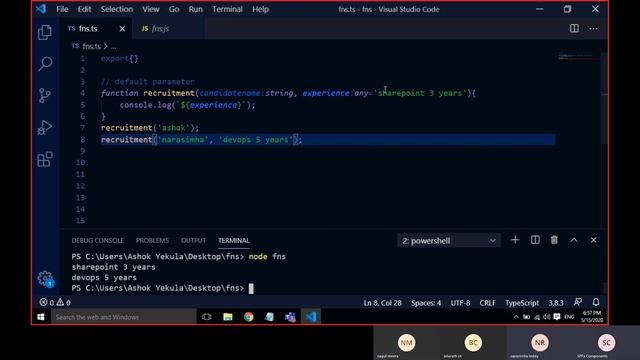
Task: Open the File menu
Action: tap(62, 9)
